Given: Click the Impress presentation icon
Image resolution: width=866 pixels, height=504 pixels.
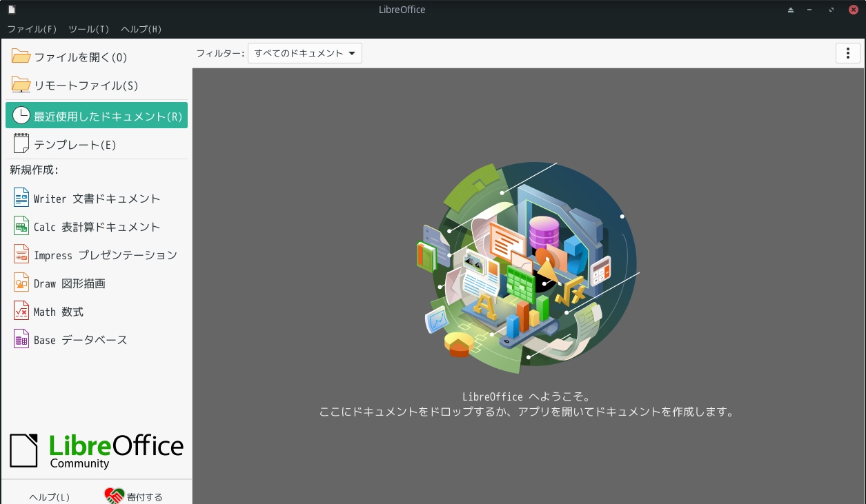Looking at the screenshot, I should pyautogui.click(x=21, y=254).
